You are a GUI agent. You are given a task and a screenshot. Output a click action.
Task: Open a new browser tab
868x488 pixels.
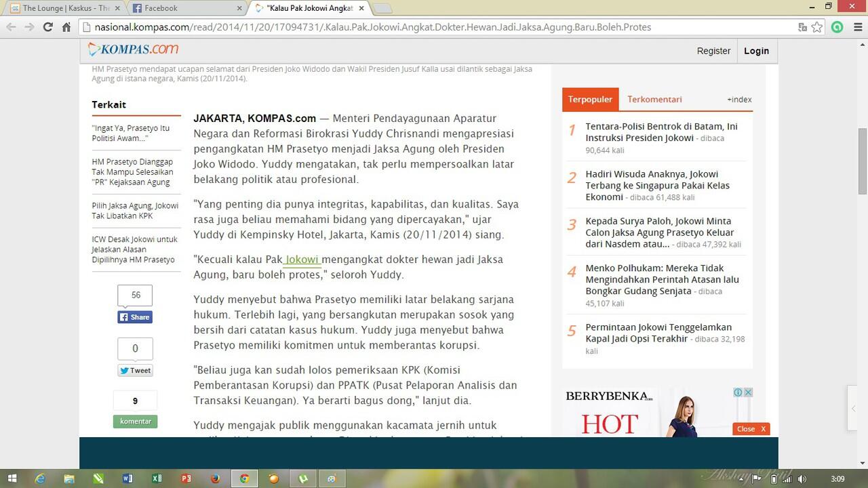(x=383, y=9)
